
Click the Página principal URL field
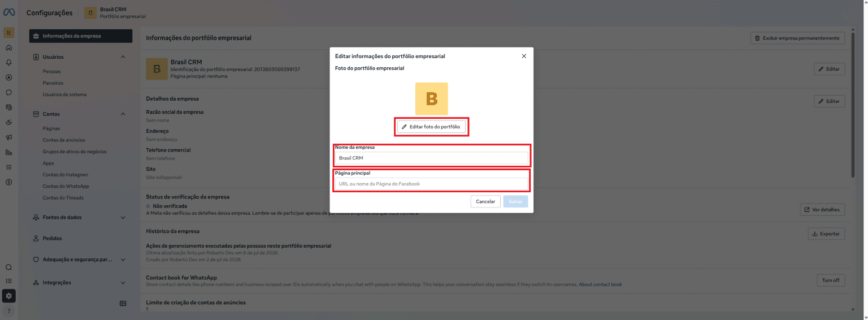click(432, 184)
